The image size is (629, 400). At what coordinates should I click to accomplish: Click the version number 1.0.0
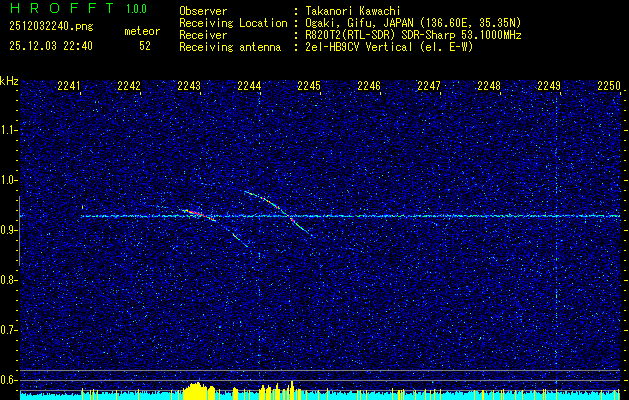tap(136, 9)
